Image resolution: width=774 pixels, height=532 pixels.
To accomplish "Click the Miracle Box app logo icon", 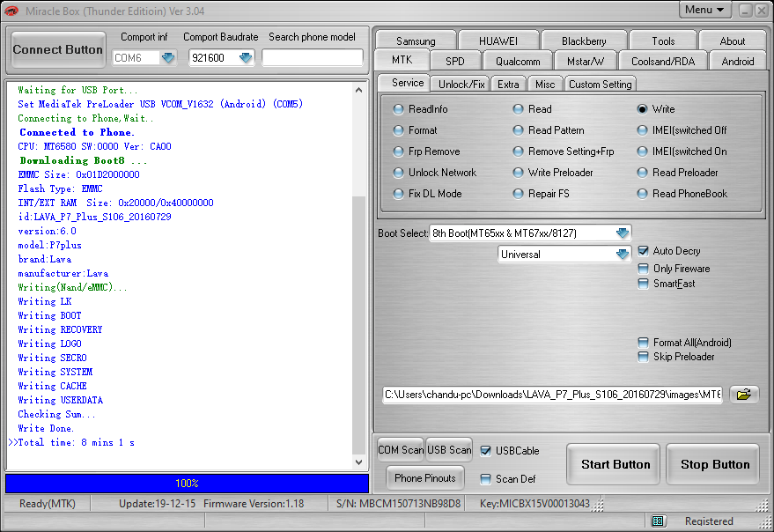I will [11, 11].
